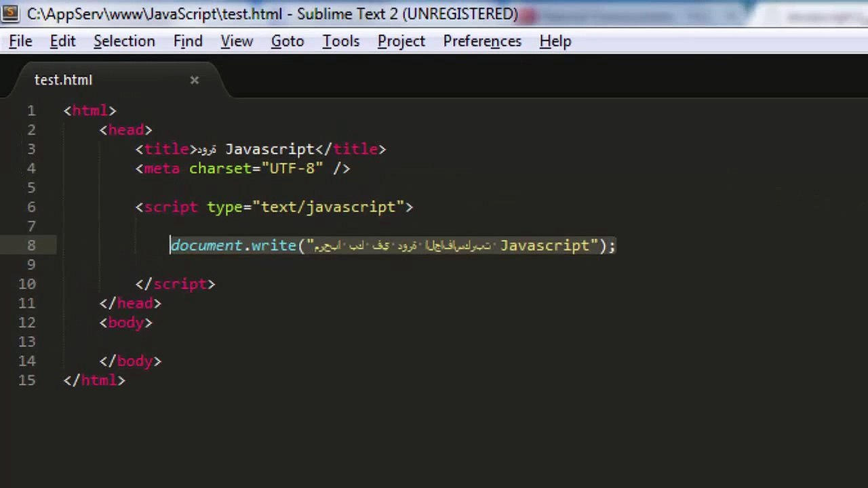Click the closing script tag on line 10

(x=176, y=284)
